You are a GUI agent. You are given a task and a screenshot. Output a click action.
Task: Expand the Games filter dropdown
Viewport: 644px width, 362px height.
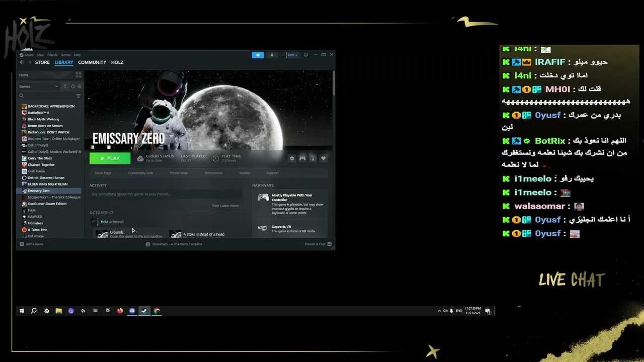tap(39, 86)
